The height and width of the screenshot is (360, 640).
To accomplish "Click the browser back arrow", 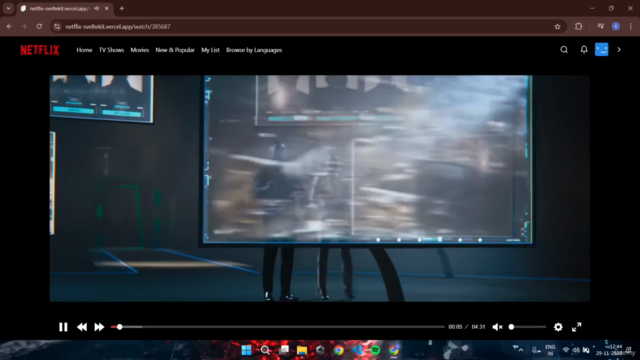I will (x=9, y=27).
